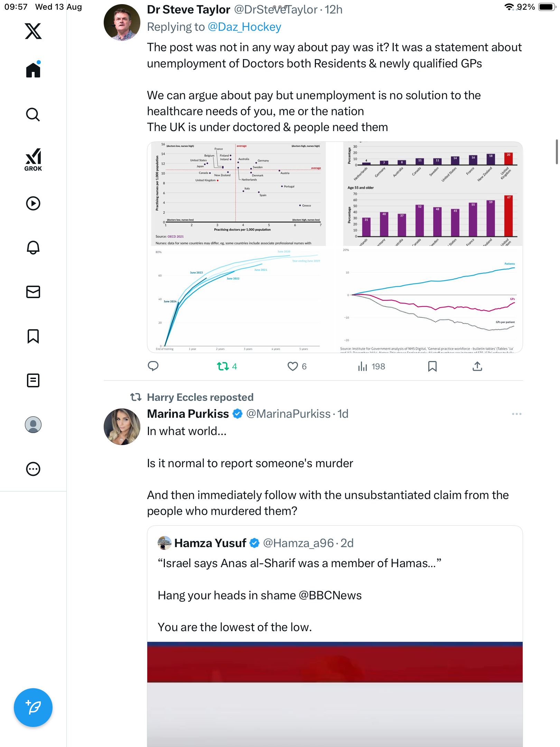This screenshot has width=560, height=747.
Task: Open your profile from sidebar
Action: click(x=33, y=425)
